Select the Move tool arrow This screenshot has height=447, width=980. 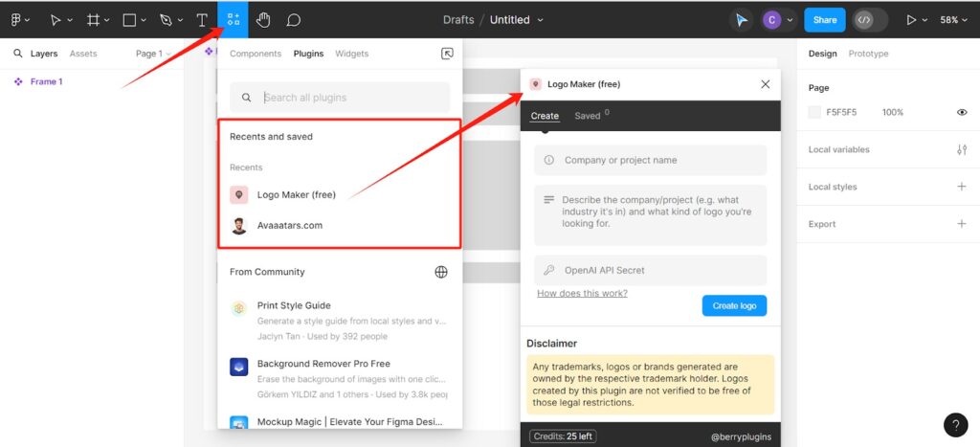pyautogui.click(x=56, y=20)
